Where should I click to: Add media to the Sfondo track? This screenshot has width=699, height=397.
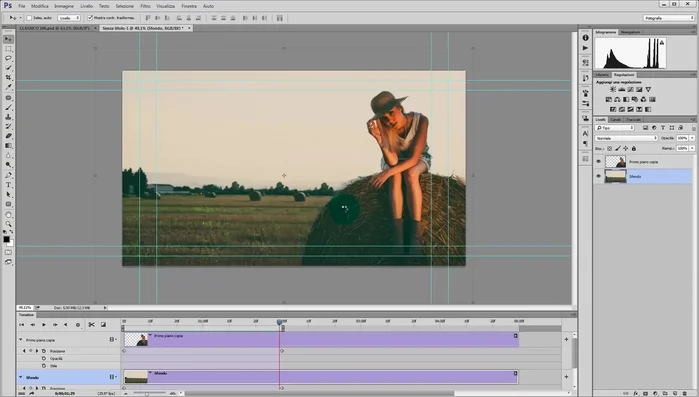[566, 377]
